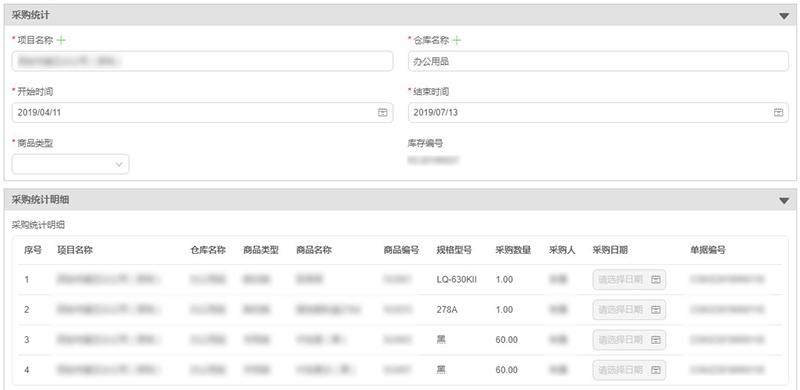
Task: Add a warehouse with the green plus beside 仓库名称
Action: (x=457, y=40)
